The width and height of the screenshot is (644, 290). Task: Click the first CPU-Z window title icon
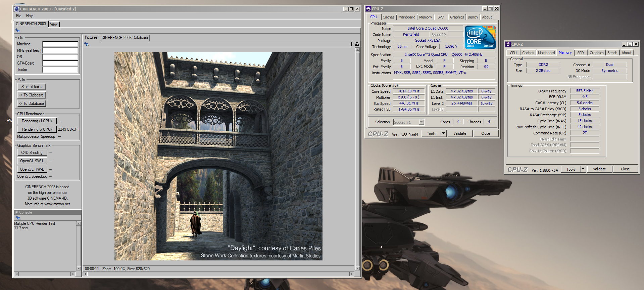point(368,9)
